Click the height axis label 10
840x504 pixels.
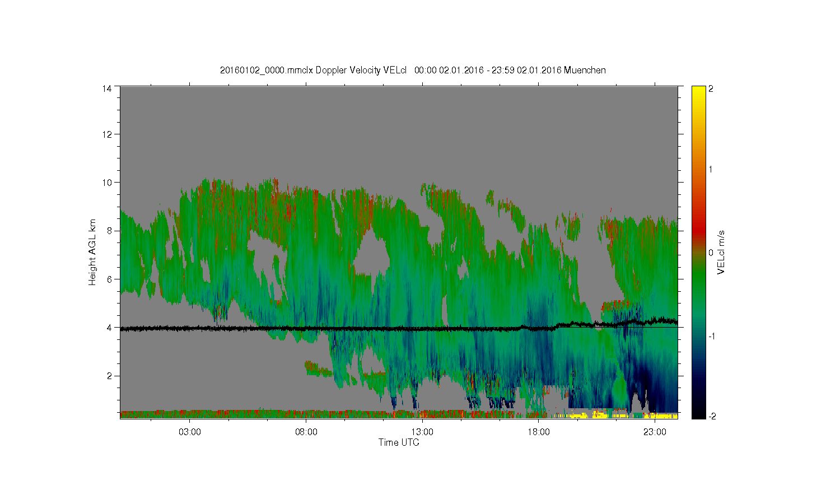coord(106,182)
